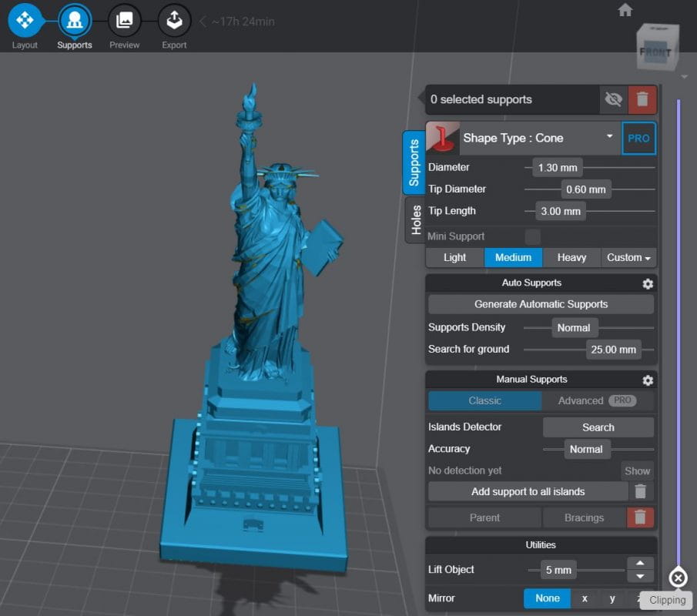Screen dimensions: 697x616
Task: Click Generate Automatic Supports button
Action: tap(541, 304)
